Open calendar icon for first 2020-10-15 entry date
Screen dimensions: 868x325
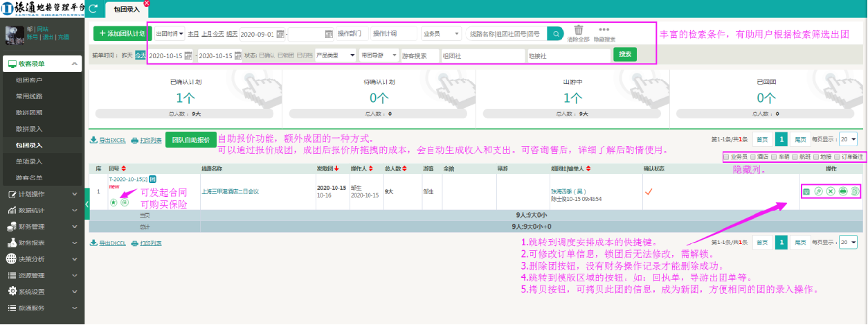pyautogui.click(x=188, y=55)
